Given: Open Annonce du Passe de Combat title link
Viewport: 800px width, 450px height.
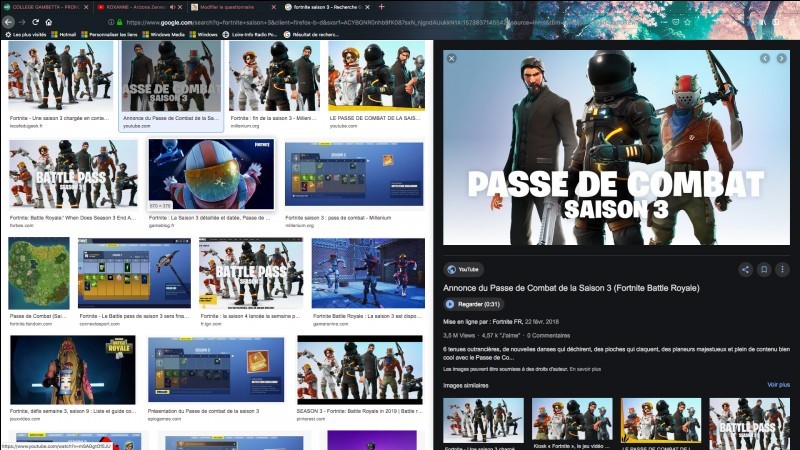Looking at the screenshot, I should click(x=571, y=288).
